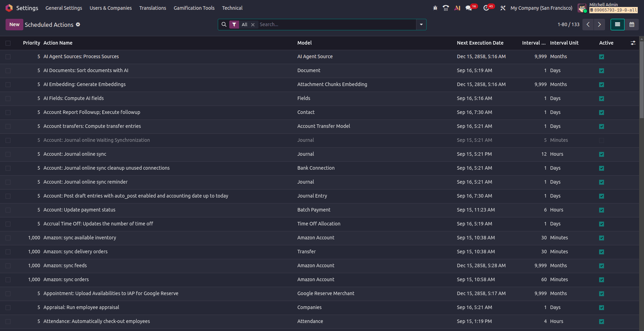This screenshot has width=644, height=331.
Task: Select the AI Agent Sources row checkbox
Action: point(8,57)
